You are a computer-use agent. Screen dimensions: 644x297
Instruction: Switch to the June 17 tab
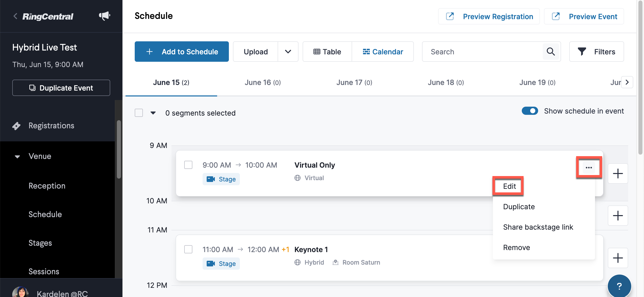tap(354, 82)
